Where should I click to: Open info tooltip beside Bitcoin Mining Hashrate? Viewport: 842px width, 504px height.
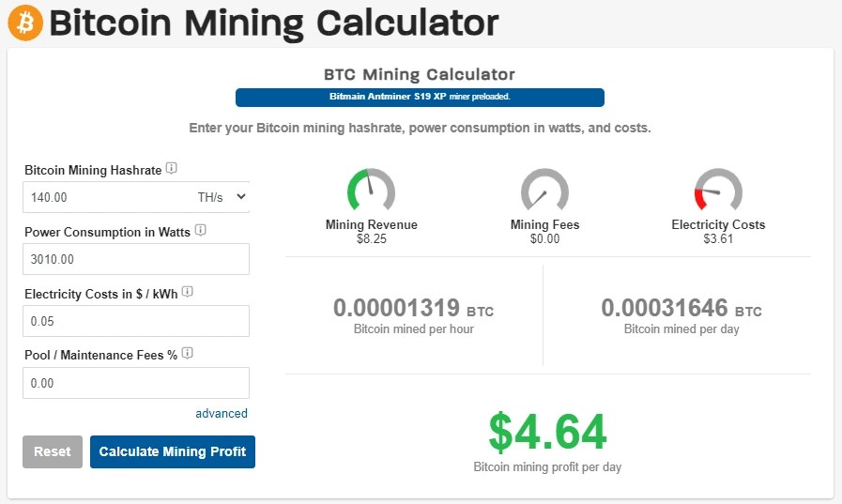171,168
